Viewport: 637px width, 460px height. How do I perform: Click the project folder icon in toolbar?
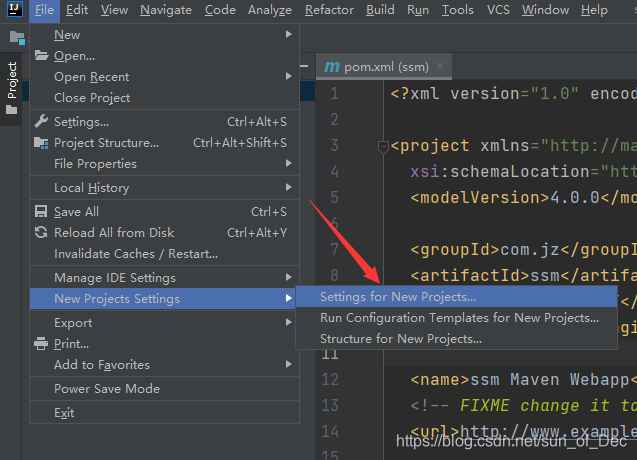pyautogui.click(x=17, y=38)
